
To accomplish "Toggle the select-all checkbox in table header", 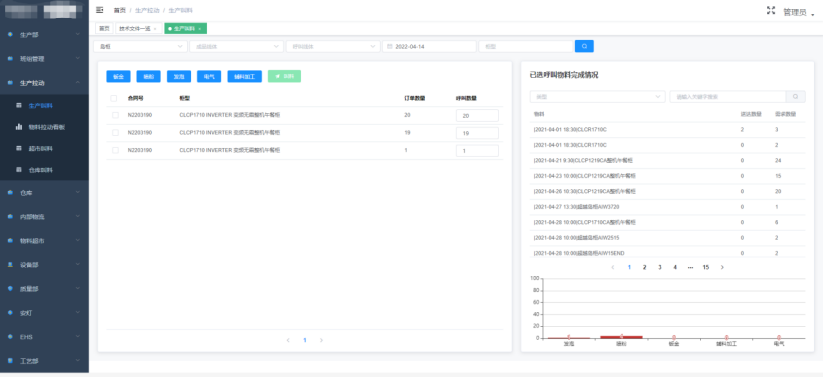I will (x=114, y=98).
